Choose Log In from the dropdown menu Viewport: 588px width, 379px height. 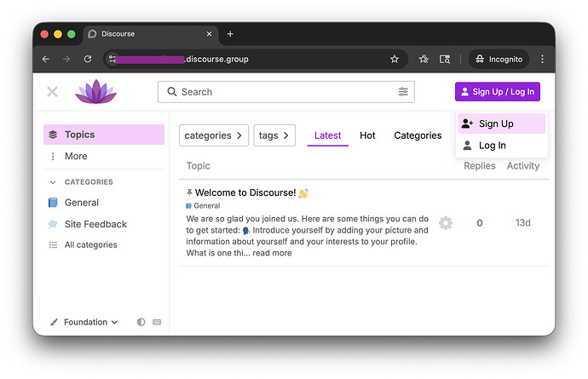point(501,146)
